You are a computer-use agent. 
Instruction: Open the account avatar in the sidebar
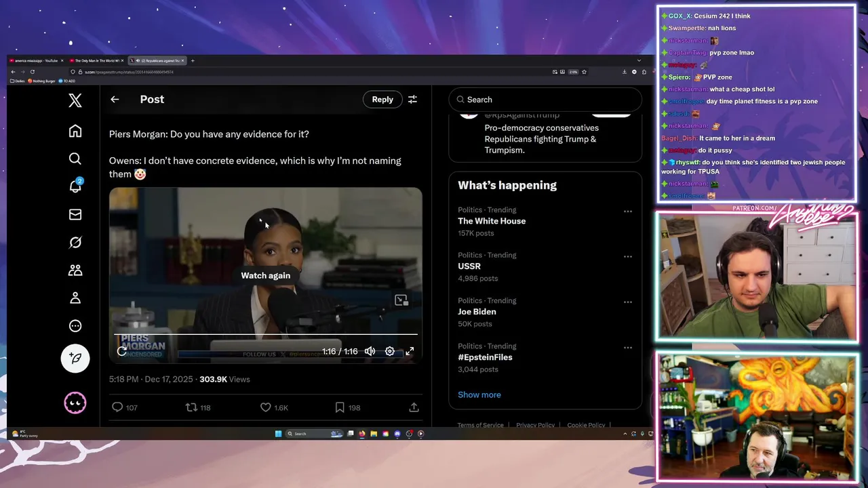[x=75, y=403]
